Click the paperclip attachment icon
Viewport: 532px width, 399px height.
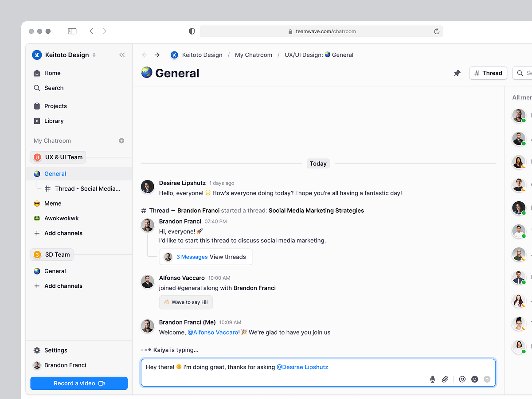(445, 379)
